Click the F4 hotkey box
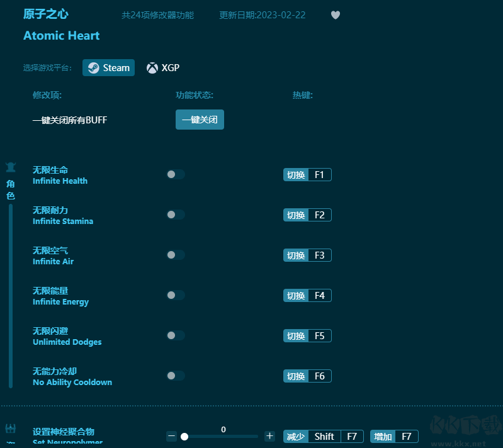Image resolution: width=503 pixels, height=448 pixels. coord(307,295)
